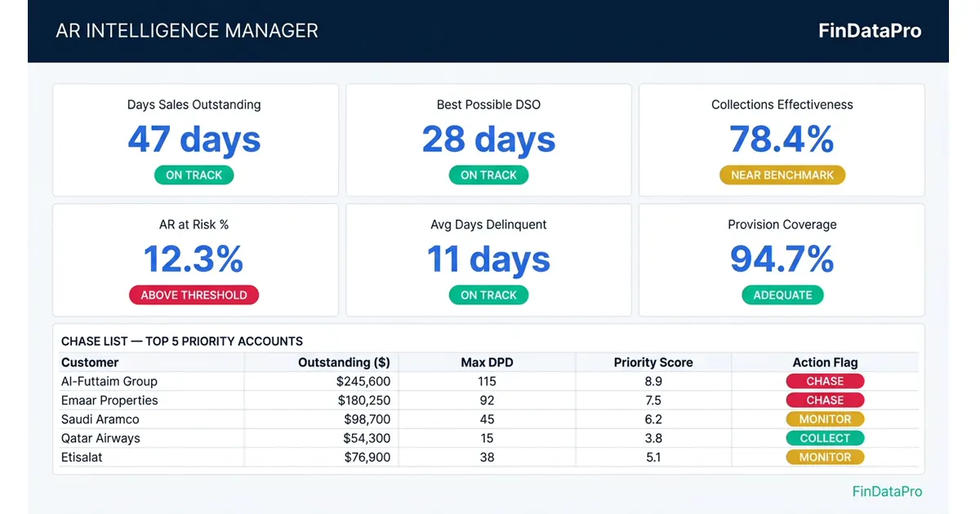Screen dimensions: 980x514
Task: Click the green FinDataPro footer text
Action: click(887, 491)
